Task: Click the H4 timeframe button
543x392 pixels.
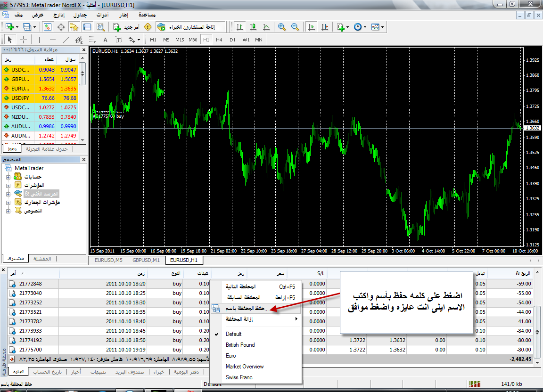Action: 219,40
